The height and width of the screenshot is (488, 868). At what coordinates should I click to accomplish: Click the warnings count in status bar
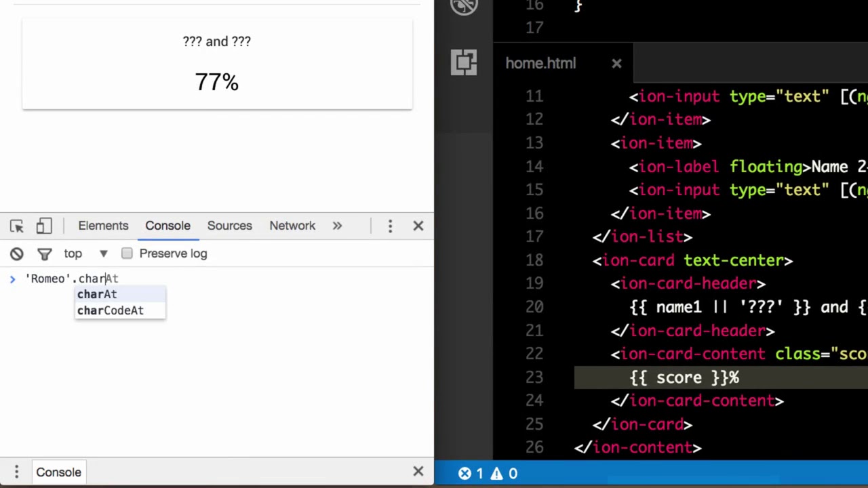[x=504, y=474]
